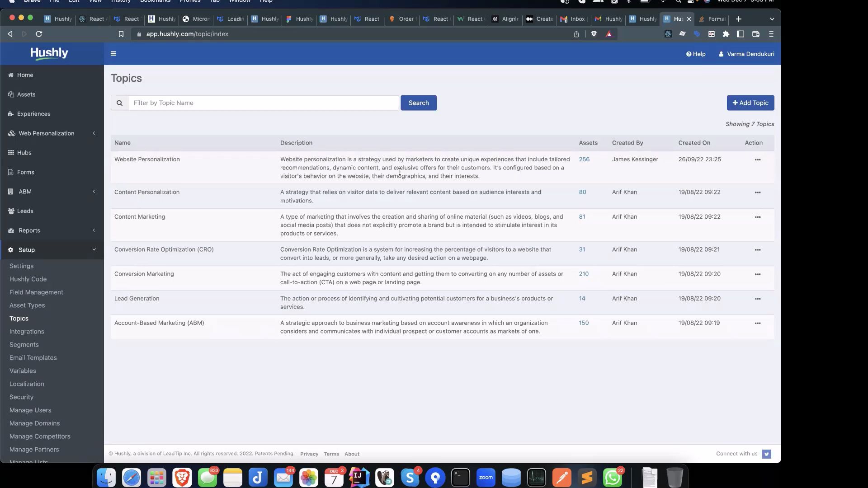Click the Twitter icon next to Connect with us
868x488 pixels.
tap(766, 454)
